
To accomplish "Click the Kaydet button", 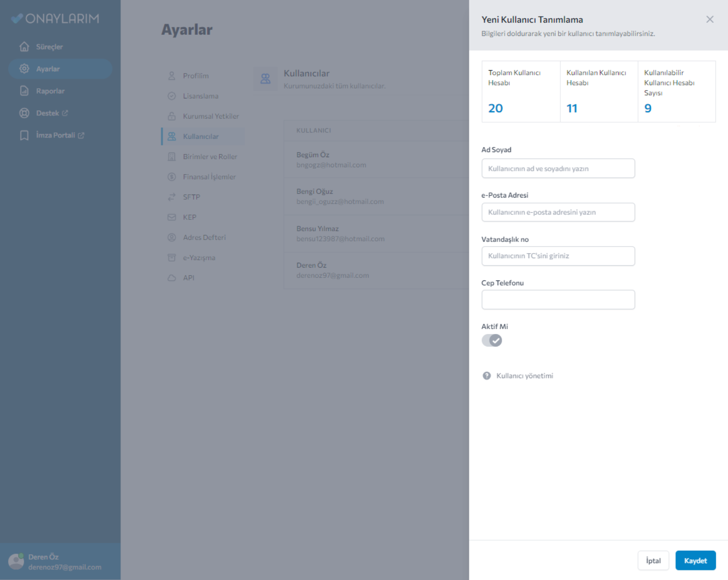I will pyautogui.click(x=695, y=560).
